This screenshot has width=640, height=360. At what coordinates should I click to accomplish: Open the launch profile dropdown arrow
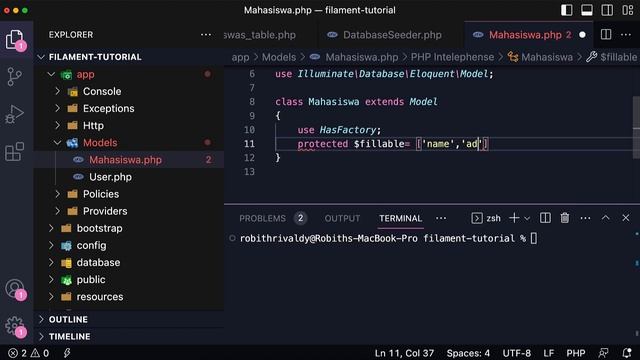[527, 219]
